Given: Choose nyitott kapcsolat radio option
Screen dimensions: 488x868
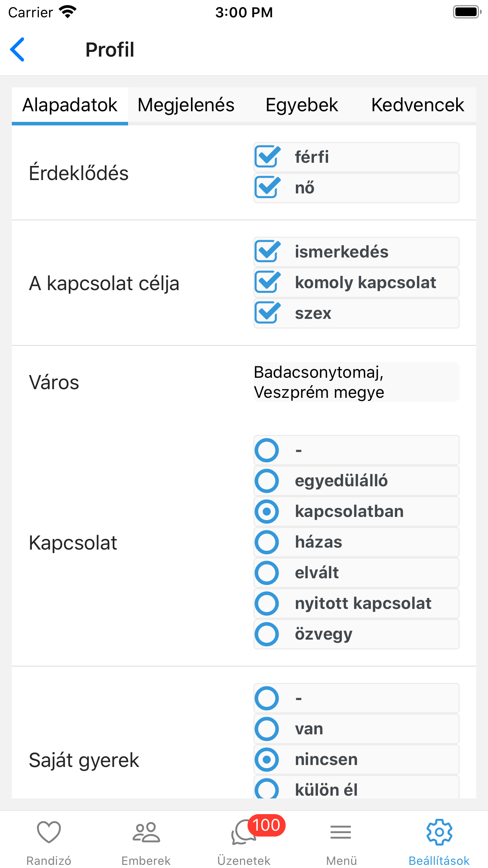Looking at the screenshot, I should point(267,603).
